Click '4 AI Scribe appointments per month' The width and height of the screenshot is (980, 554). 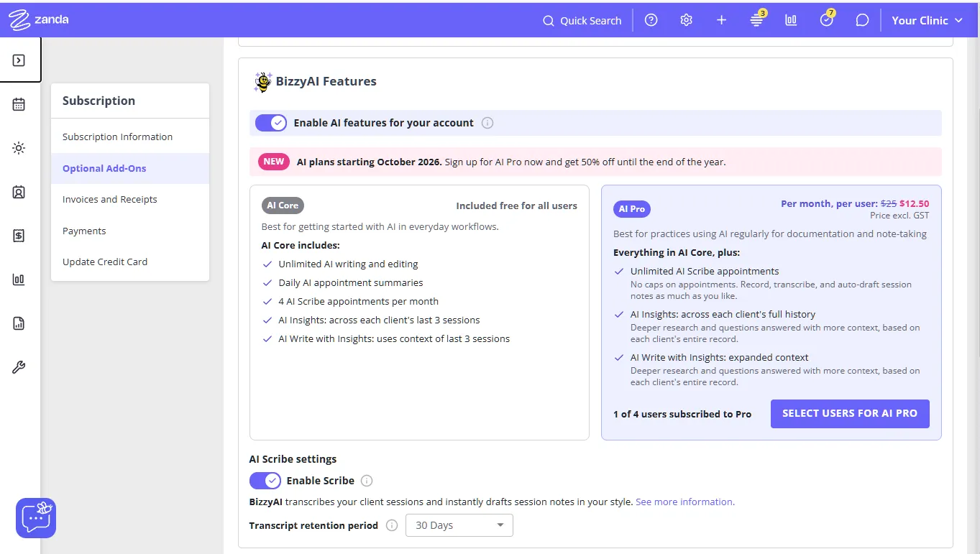point(359,301)
